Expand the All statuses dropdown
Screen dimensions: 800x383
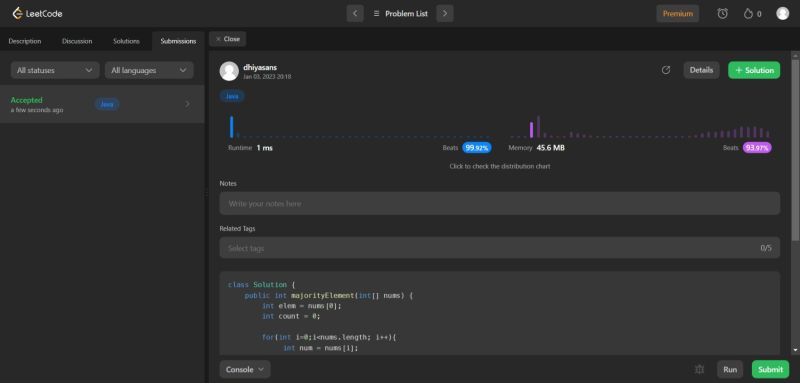[x=55, y=70]
